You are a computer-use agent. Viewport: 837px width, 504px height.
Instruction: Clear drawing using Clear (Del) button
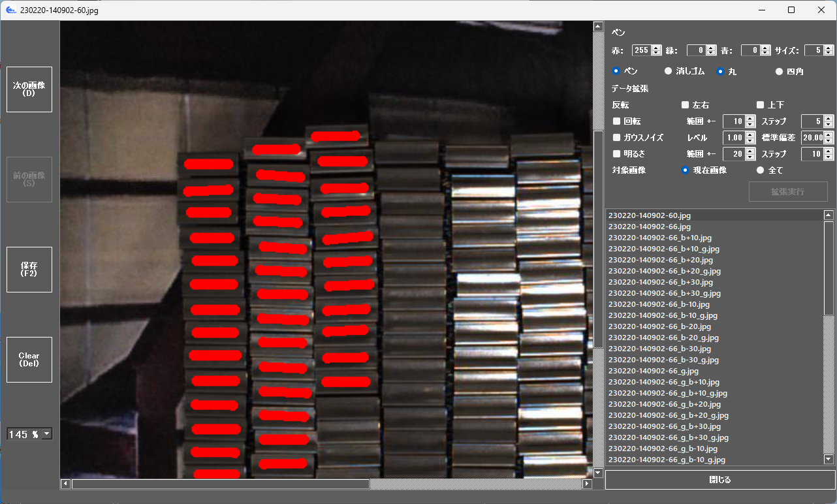pos(29,360)
